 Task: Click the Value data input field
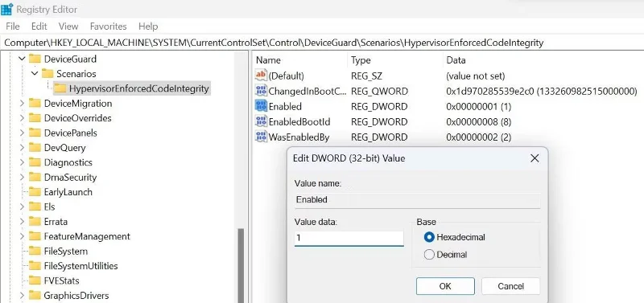(349, 238)
